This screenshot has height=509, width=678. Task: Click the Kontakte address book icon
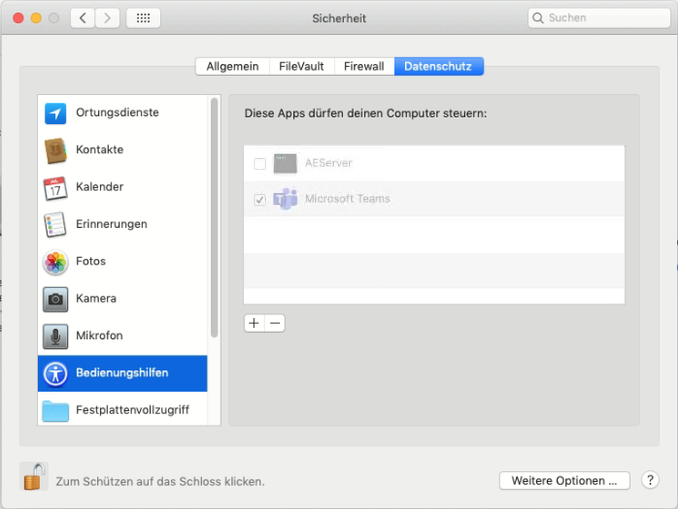coord(55,150)
